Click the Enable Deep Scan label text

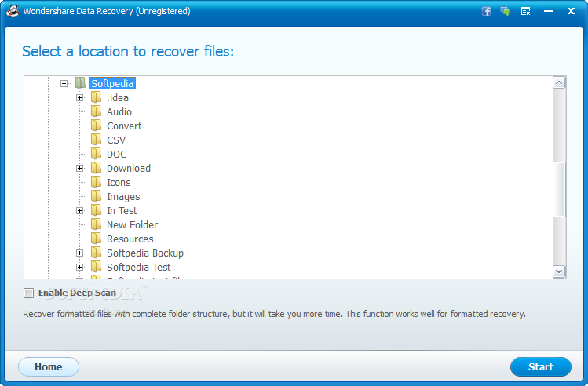tap(77, 293)
